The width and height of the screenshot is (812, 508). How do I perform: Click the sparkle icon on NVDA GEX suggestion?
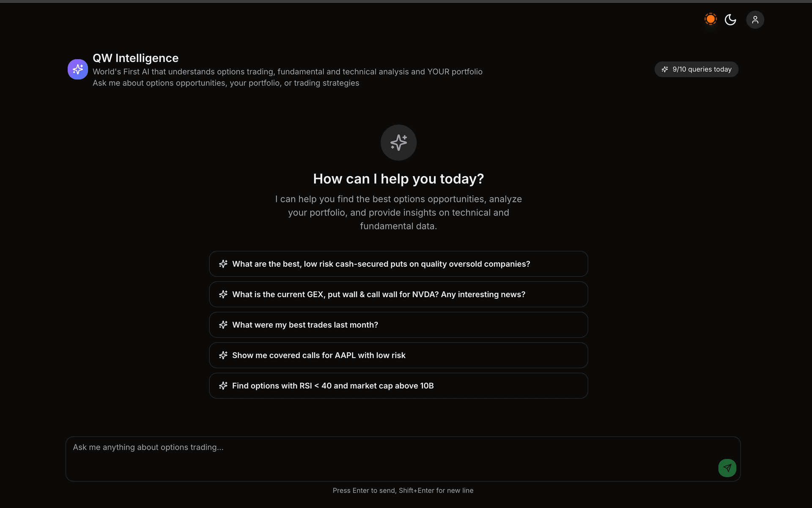point(223,294)
